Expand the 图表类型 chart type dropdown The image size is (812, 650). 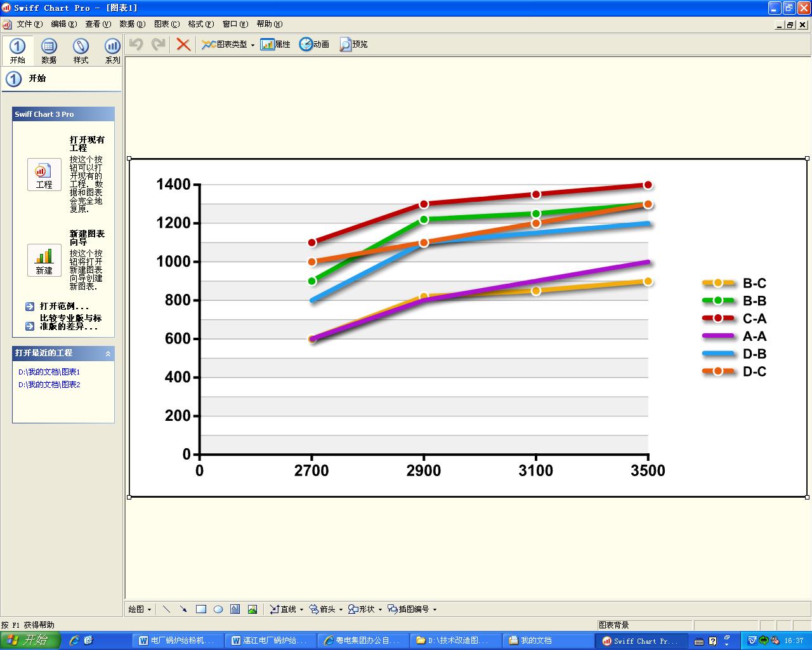pos(252,45)
